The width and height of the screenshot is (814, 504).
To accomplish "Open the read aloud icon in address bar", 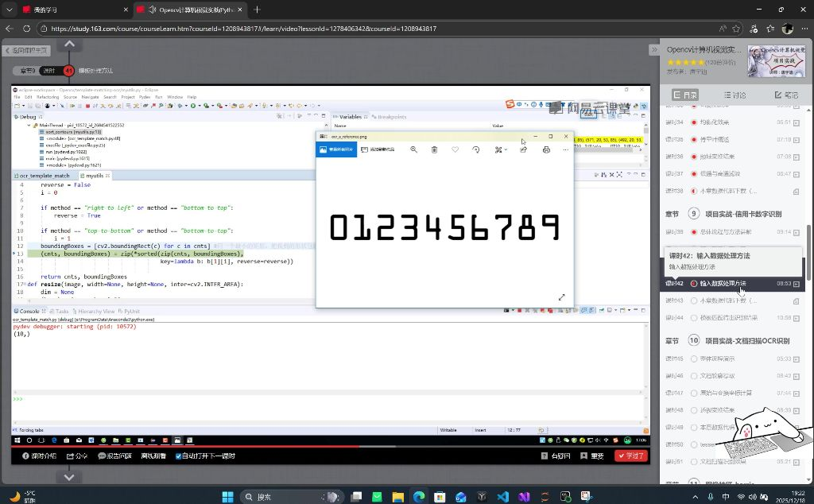I will click(x=723, y=29).
